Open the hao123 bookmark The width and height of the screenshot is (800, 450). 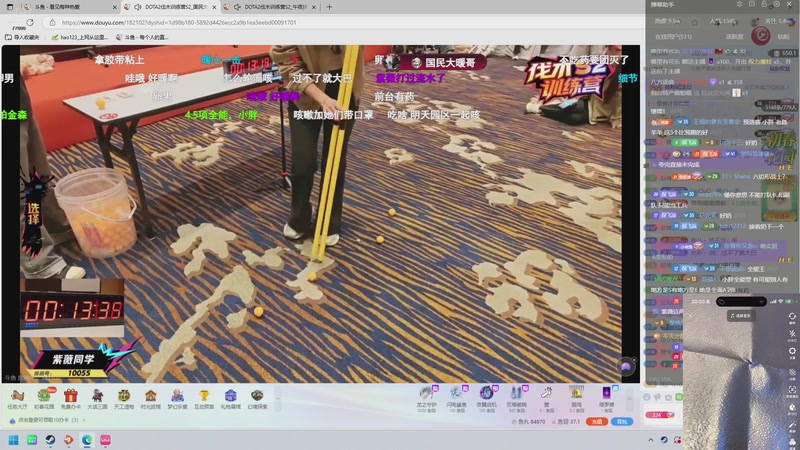pos(80,37)
